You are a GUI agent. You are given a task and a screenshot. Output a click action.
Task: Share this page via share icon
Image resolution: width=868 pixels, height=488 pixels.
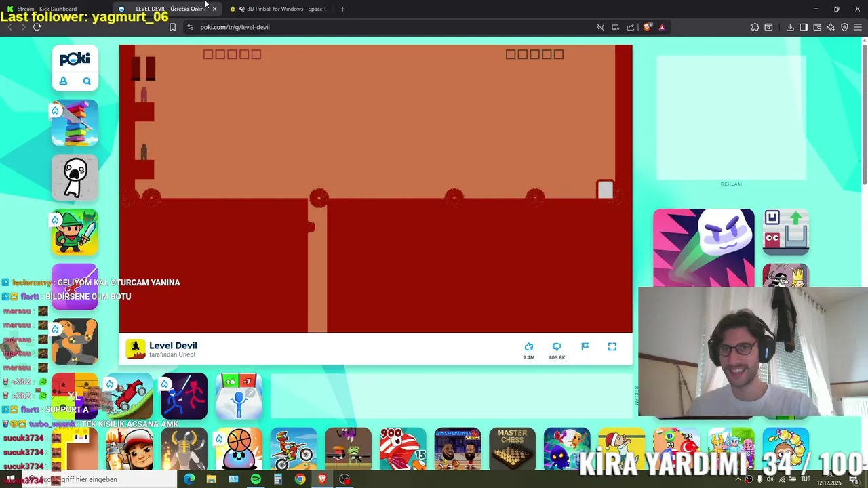coord(631,27)
